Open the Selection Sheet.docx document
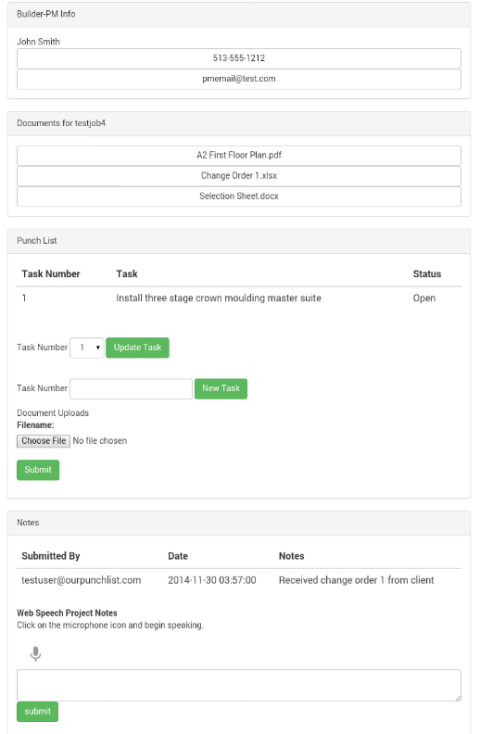Image resolution: width=480 pixels, height=734 pixels. [x=239, y=197]
